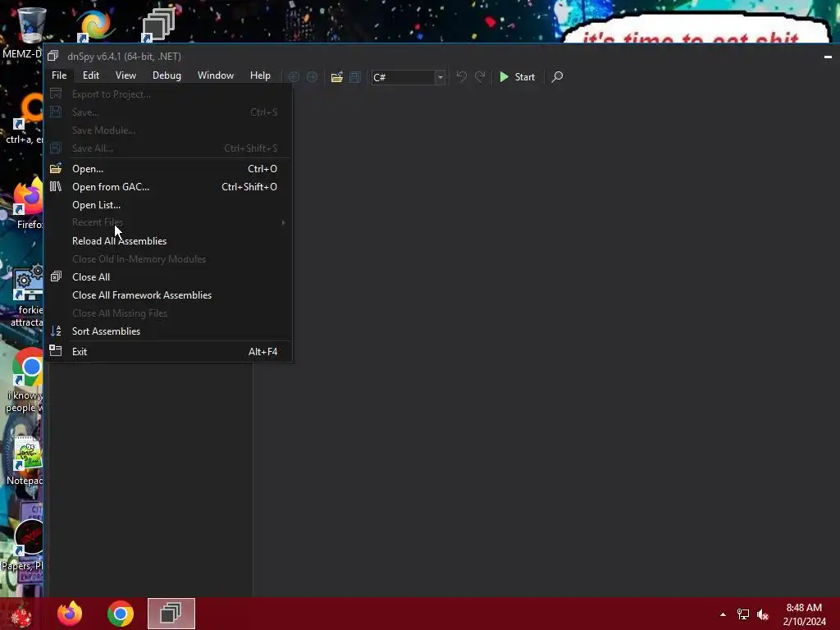Click the stacked windows desktop shortcut icon
Image resolution: width=840 pixels, height=630 pixels.
[157, 25]
